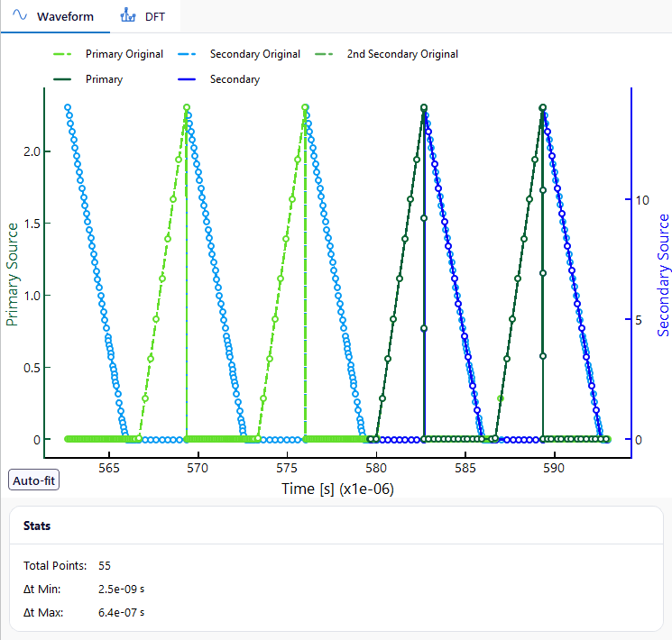Click the Time [s] (x1e-06) axis label
Image resolution: width=672 pixels, height=640 pixels.
click(x=337, y=489)
